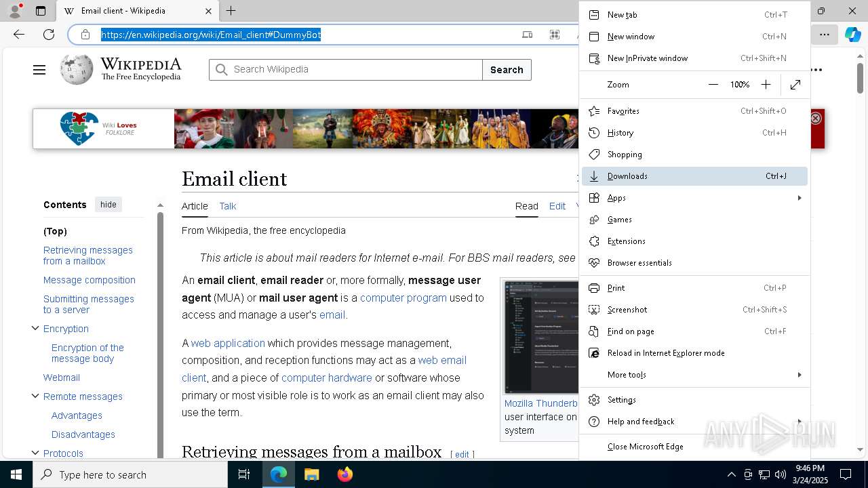868x488 pixels.
Task: Choose Print from the menu
Action: click(x=694, y=288)
